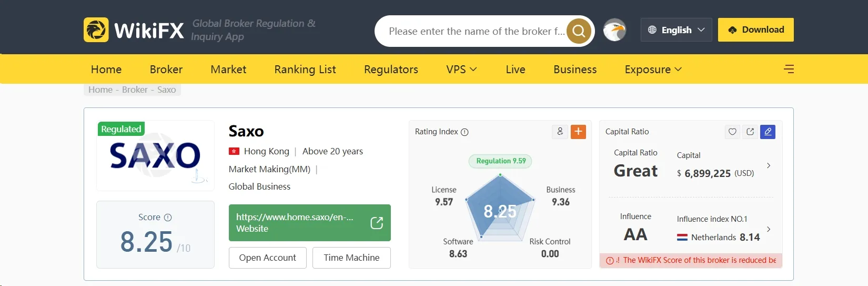Click the WikiFX Score reduced notice
The image size is (868, 286).
click(691, 260)
